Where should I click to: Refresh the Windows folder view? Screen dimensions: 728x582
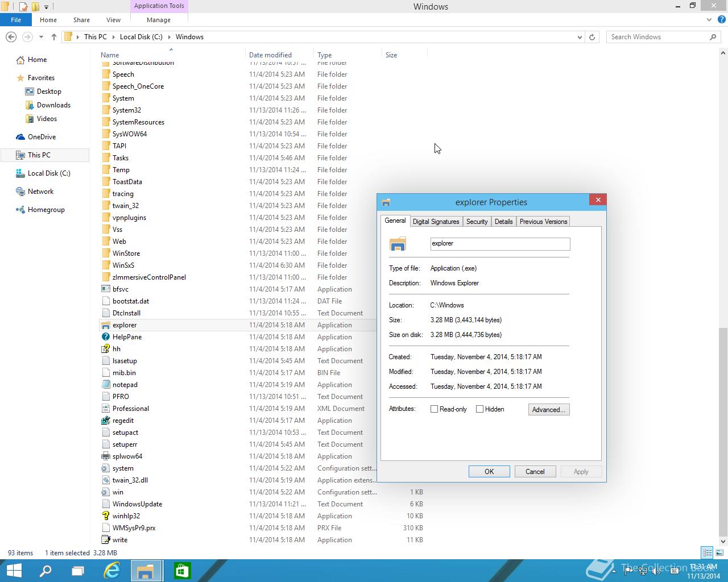[592, 37]
